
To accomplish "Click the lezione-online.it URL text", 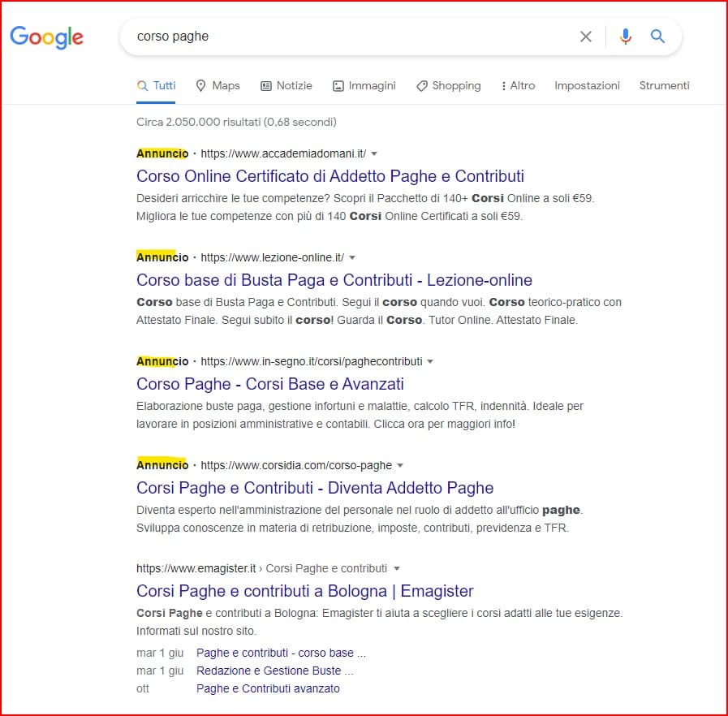I will pyautogui.click(x=272, y=257).
